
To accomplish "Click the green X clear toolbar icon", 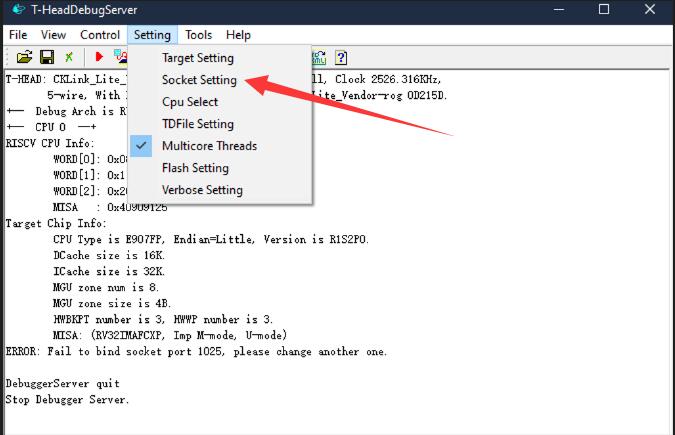I will pos(69,57).
